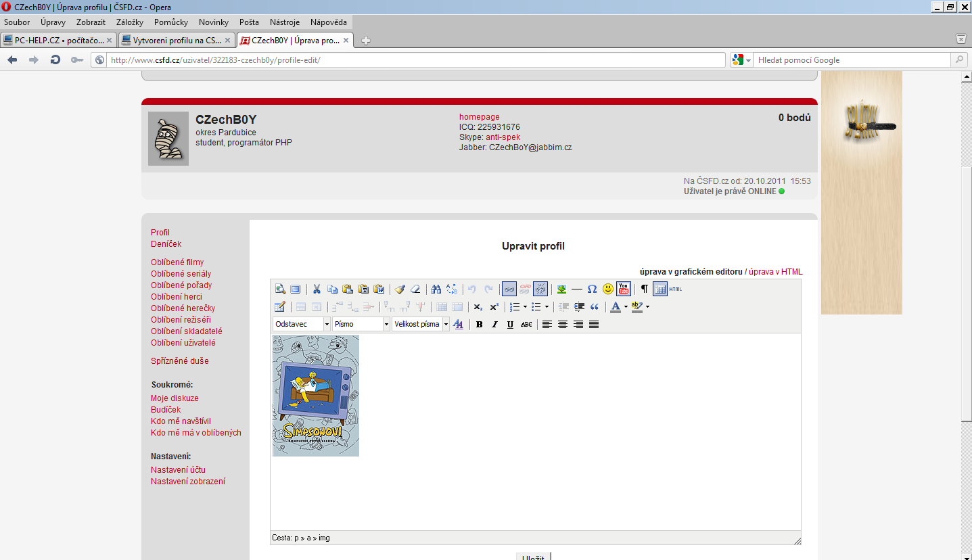Clean up messy code with brush icon
The image size is (972, 560).
click(400, 289)
